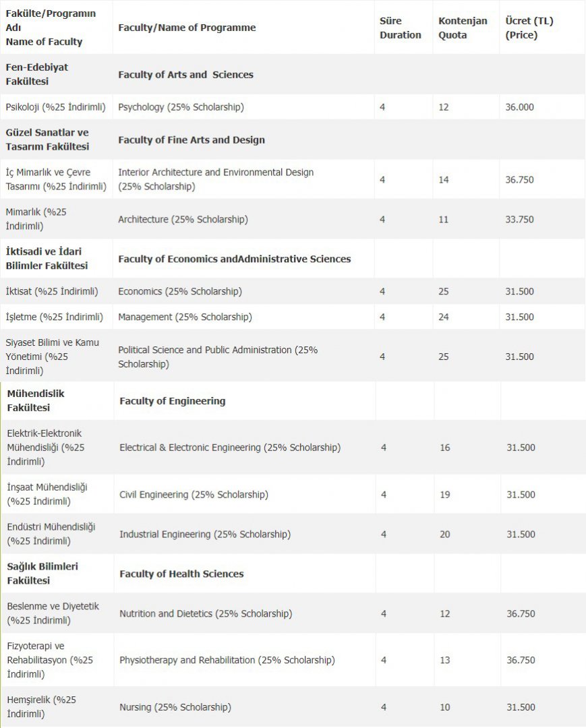Select Industrial Engineering (25% Scholarship) programme
Screen dimensions: 586x728
(205, 535)
